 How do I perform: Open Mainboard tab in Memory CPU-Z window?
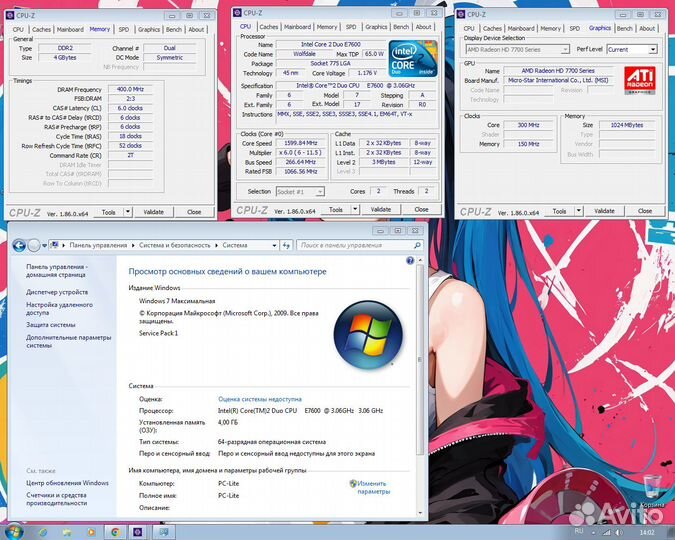click(x=70, y=29)
